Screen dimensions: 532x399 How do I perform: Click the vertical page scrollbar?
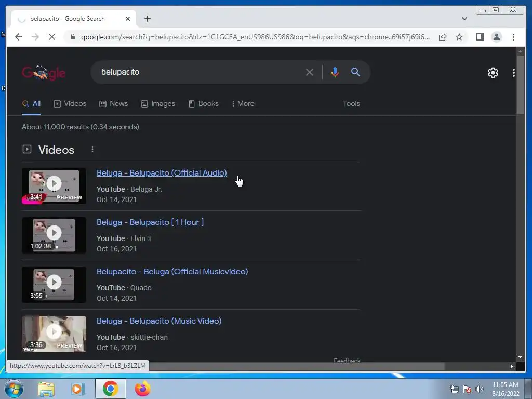[x=520, y=85]
